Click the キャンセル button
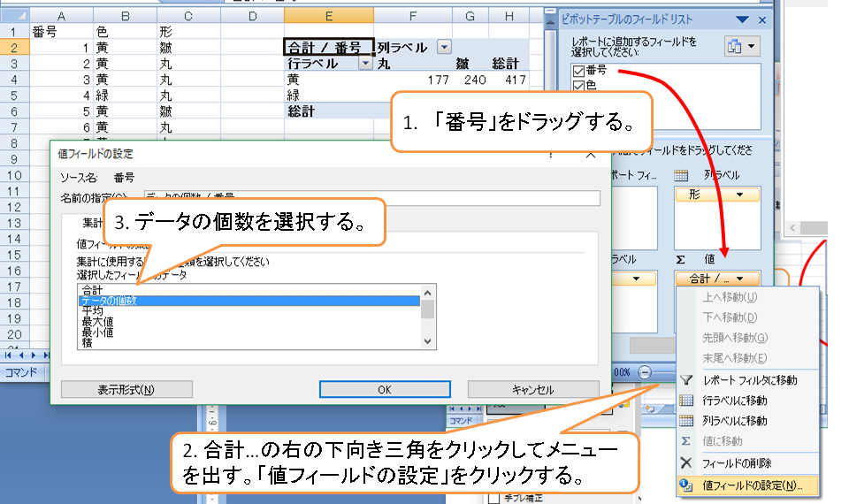This screenshot has width=849, height=504. 532,389
